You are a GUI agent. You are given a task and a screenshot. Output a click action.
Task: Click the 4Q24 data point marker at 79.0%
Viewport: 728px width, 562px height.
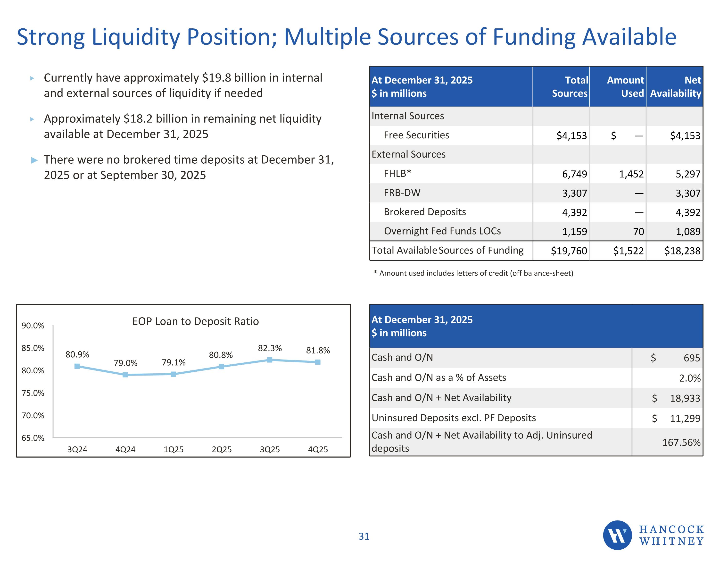[x=125, y=375]
